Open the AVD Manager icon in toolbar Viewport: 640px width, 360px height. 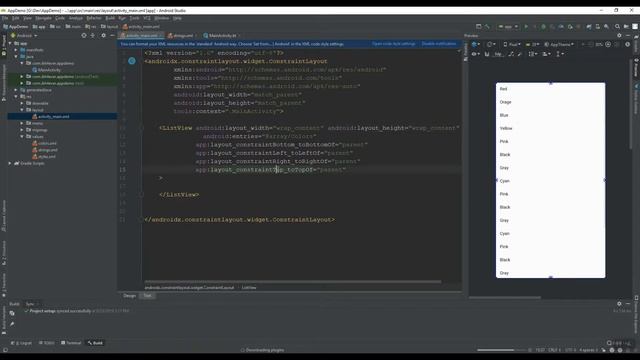click(x=598, y=27)
